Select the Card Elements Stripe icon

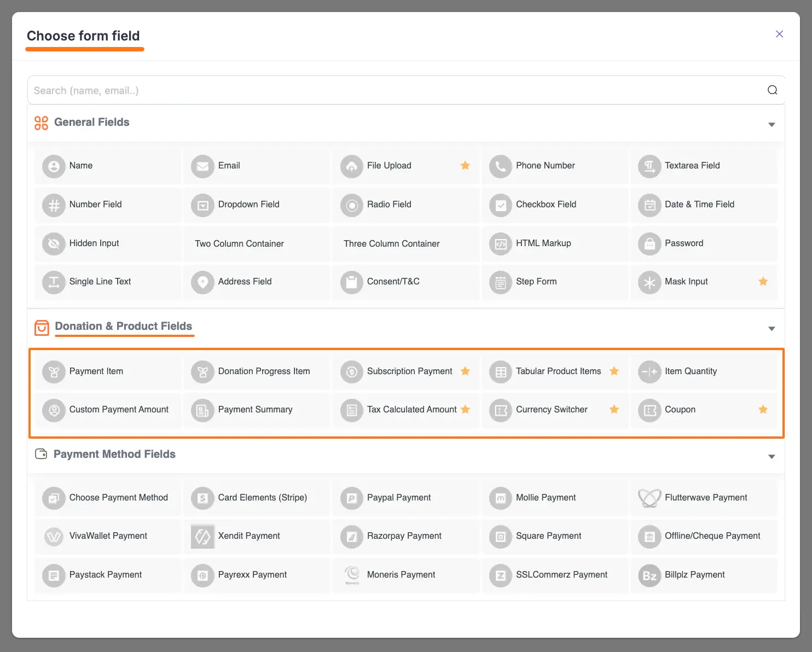click(202, 498)
